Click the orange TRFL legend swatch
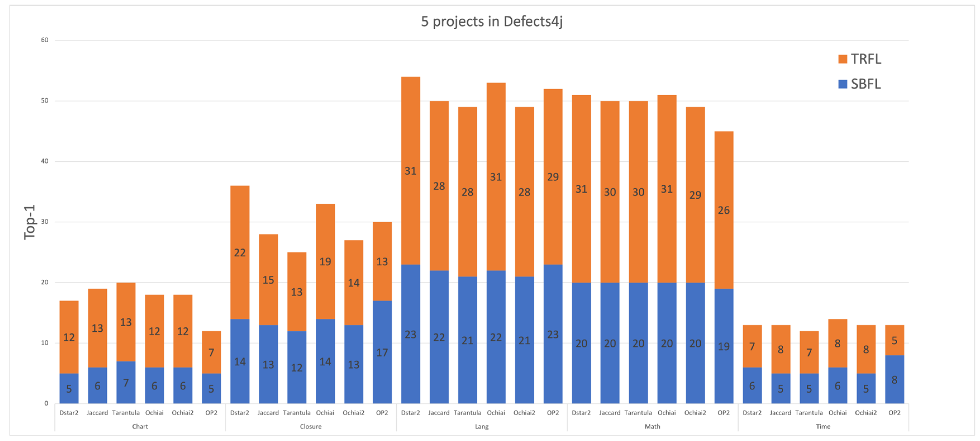Screen dimensions: 980x441 click(x=842, y=59)
